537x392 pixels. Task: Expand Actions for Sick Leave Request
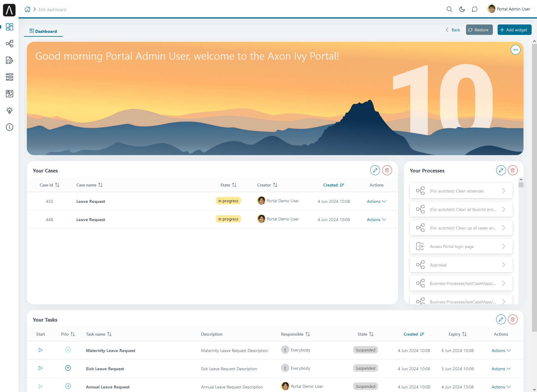coord(501,369)
